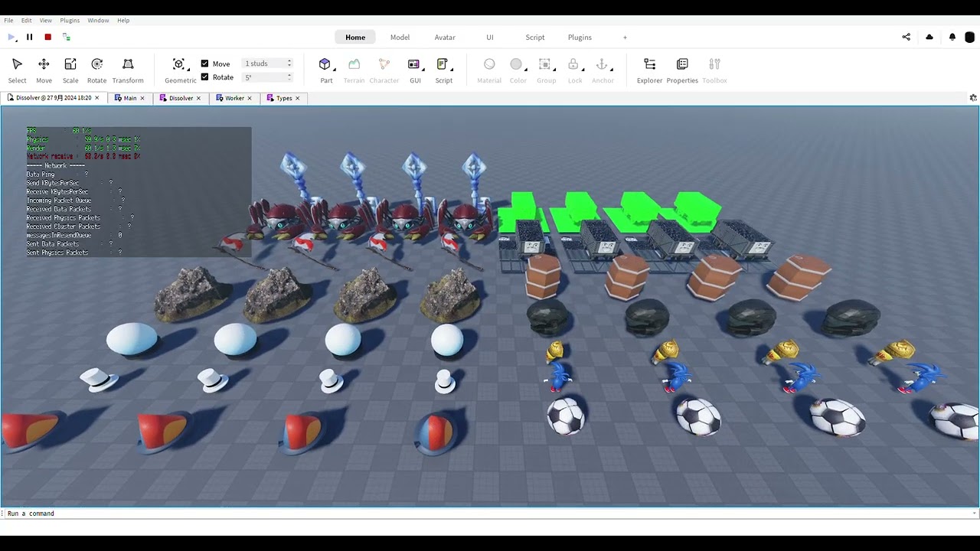Open the Terrain editor icon
Screen dimensions: 980x551
click(x=354, y=64)
